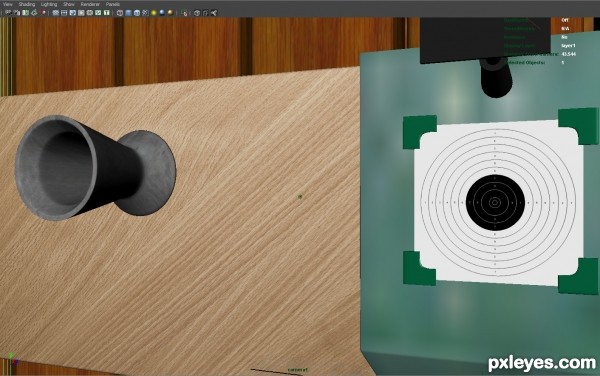This screenshot has width=600, height=376.
Task: Click the '43.544' heads-up display value
Action: pos(569,54)
